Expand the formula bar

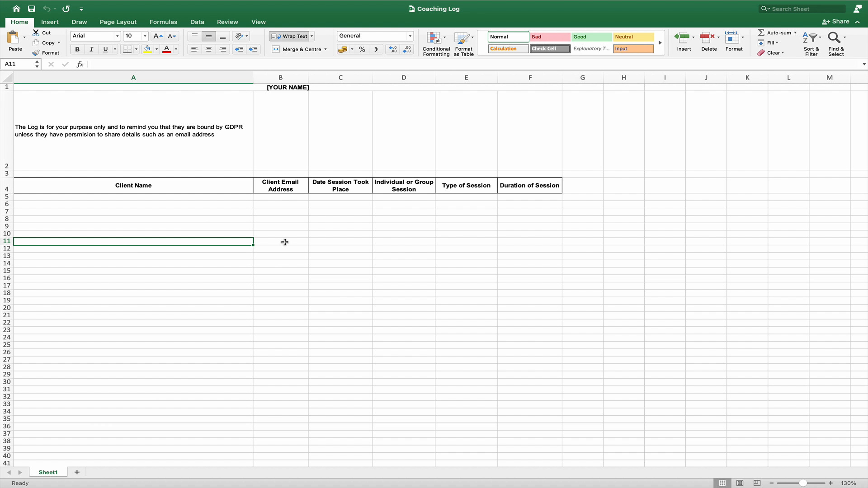click(864, 64)
